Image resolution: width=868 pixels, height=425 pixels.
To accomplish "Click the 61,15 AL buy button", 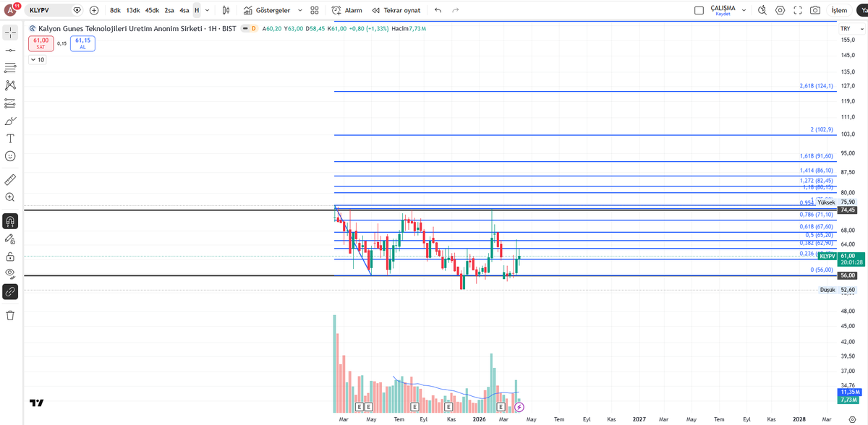I will coord(82,43).
